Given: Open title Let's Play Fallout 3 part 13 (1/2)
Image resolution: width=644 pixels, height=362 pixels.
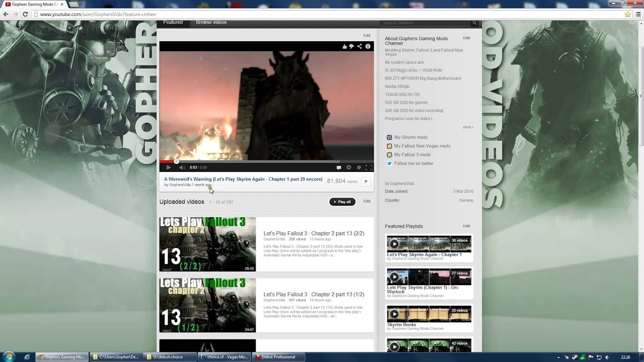Looking at the screenshot, I should [314, 294].
